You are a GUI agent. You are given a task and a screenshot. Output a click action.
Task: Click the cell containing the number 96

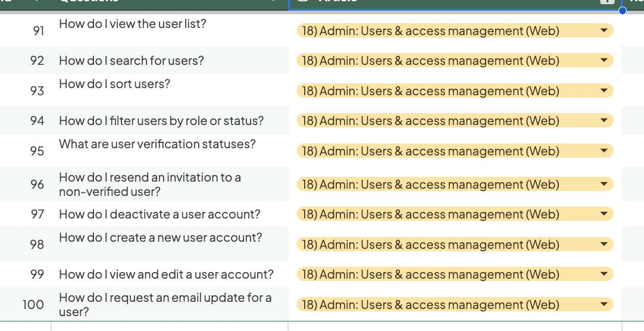(26, 184)
